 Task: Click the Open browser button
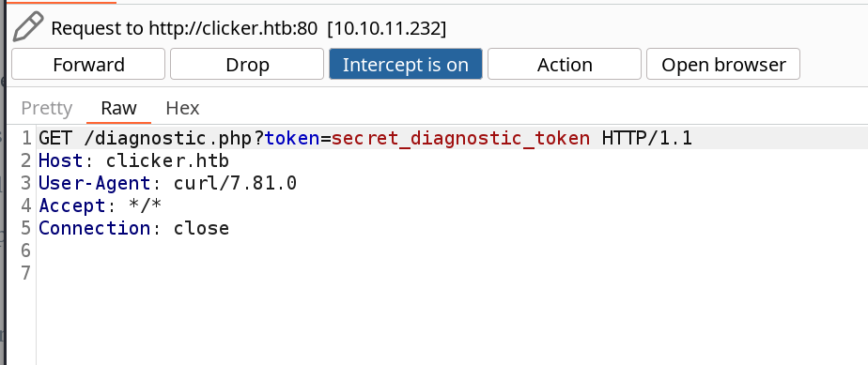(x=723, y=64)
